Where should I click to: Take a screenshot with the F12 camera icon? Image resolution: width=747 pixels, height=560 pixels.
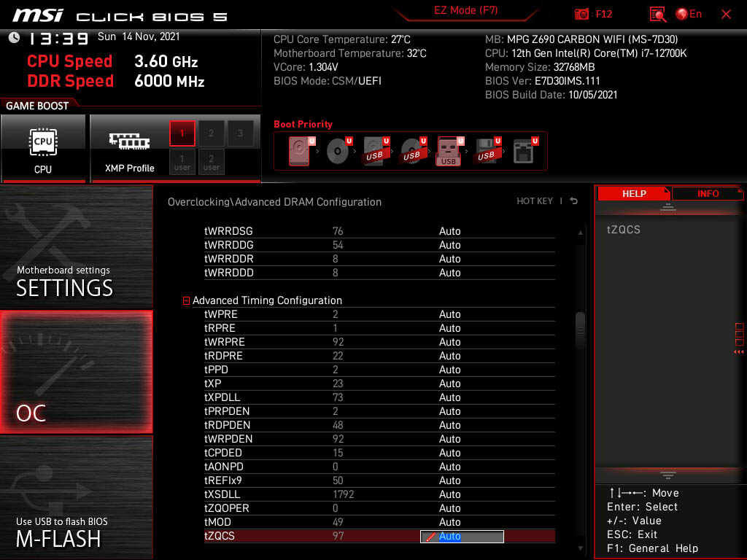(x=581, y=14)
